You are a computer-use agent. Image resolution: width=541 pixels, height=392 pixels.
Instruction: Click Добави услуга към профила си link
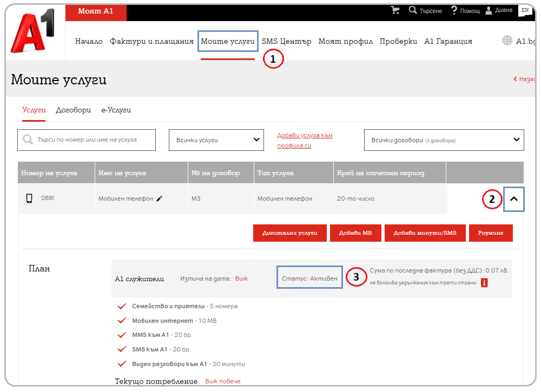tap(305, 141)
